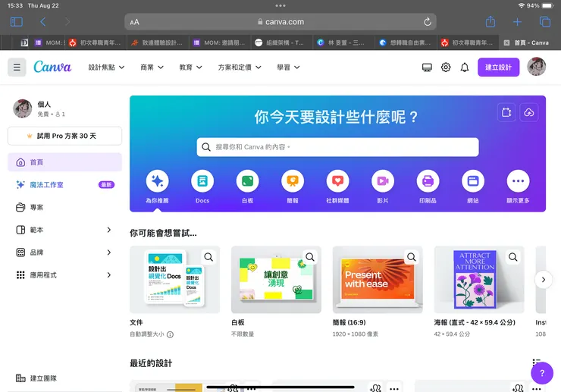The height and width of the screenshot is (392, 561).
Task: Select 為你推薦 sparkle icon
Action: [x=158, y=181]
